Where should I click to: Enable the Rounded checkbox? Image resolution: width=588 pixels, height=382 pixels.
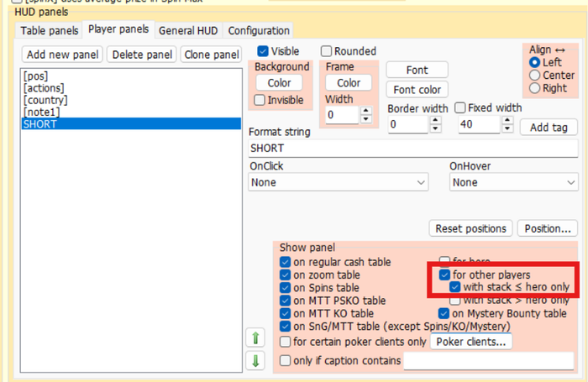pos(327,51)
